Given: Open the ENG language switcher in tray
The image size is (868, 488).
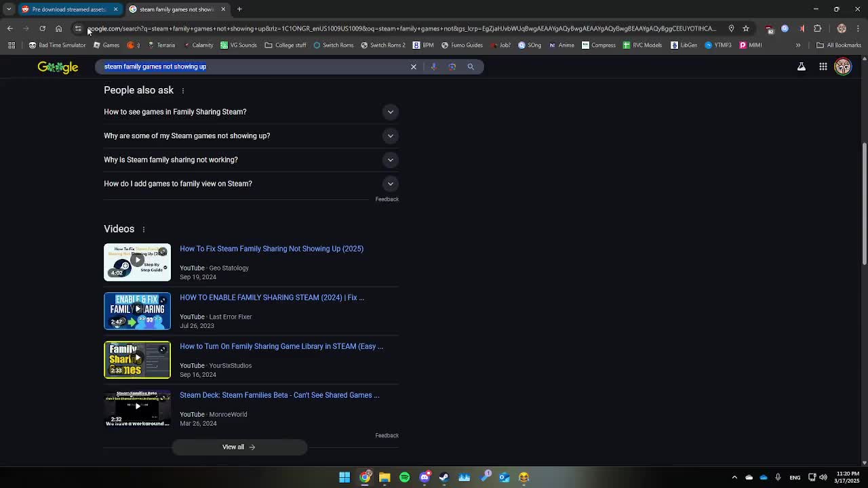Looking at the screenshot, I should (795, 477).
